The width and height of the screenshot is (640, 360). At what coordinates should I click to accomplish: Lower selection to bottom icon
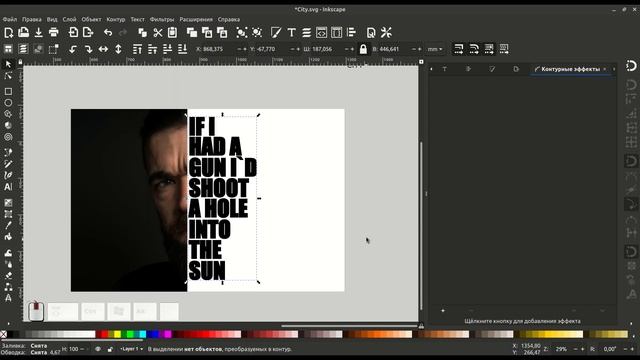click(x=182, y=49)
